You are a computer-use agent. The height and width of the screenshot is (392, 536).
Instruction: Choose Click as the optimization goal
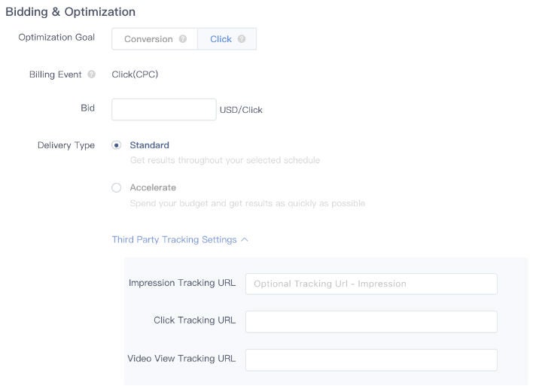221,39
